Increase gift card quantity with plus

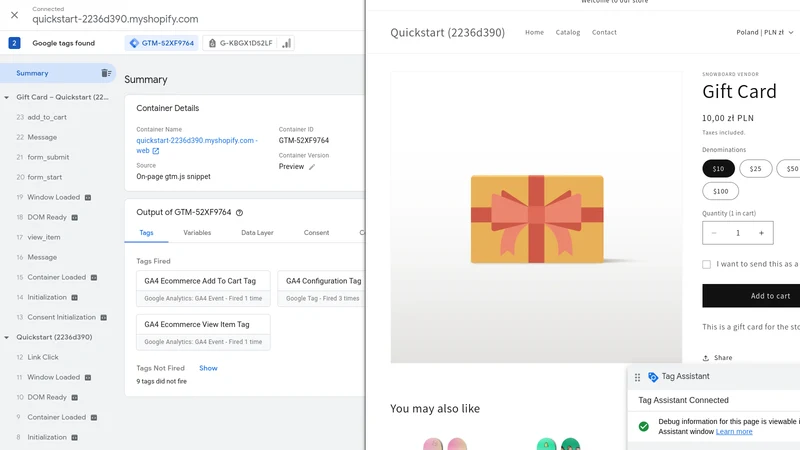coord(761,233)
